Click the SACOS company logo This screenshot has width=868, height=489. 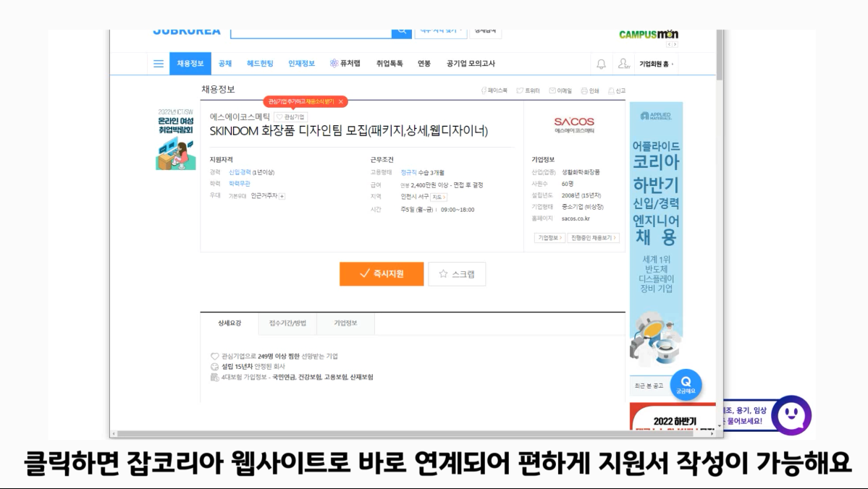(574, 124)
